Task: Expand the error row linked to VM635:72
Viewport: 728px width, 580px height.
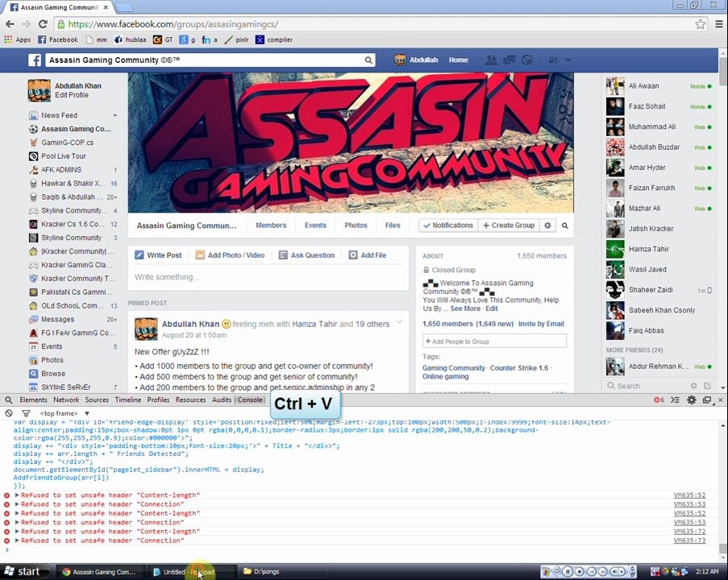Action: pos(17,532)
